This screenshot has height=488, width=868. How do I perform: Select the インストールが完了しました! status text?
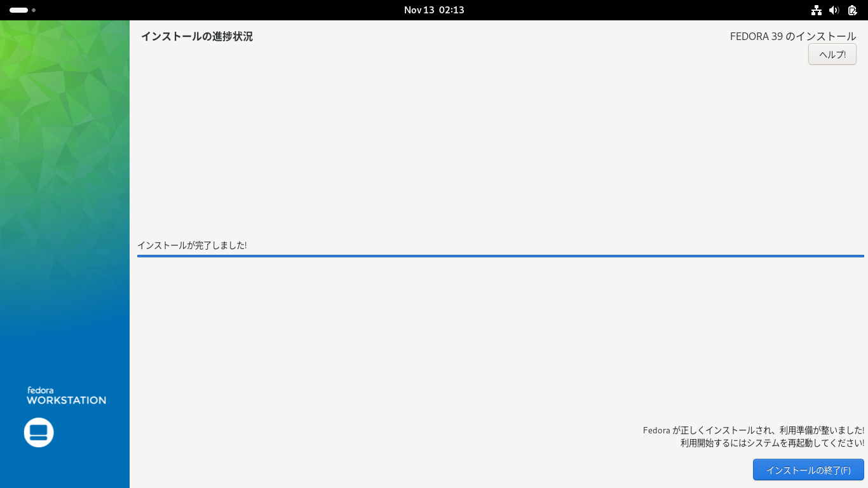[x=192, y=245]
